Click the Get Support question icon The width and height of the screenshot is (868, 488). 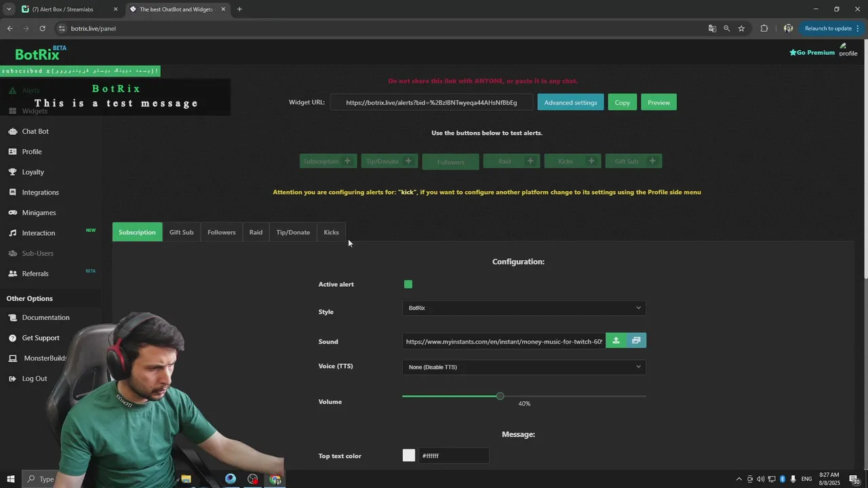point(12,338)
